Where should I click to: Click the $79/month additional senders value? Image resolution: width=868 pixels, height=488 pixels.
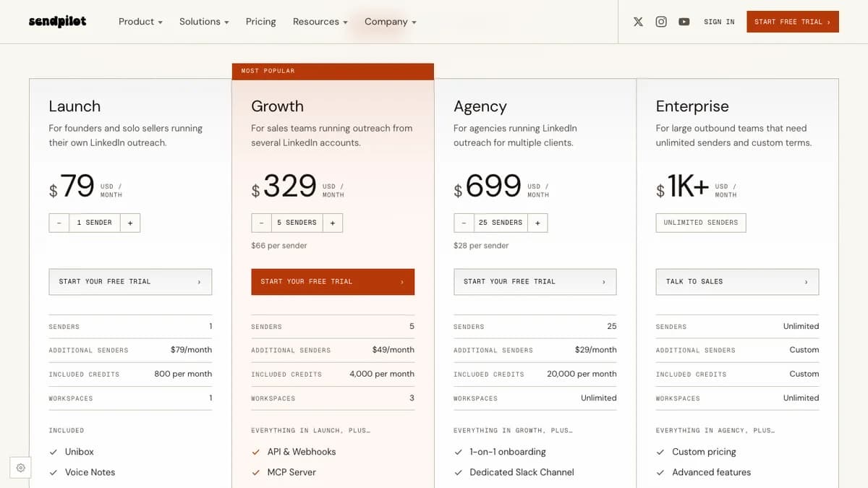(191, 350)
